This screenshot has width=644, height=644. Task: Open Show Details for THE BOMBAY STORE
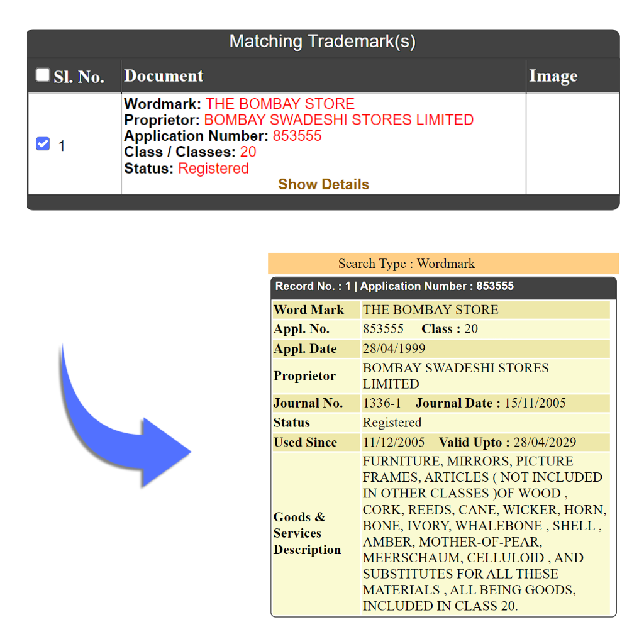[x=323, y=184]
